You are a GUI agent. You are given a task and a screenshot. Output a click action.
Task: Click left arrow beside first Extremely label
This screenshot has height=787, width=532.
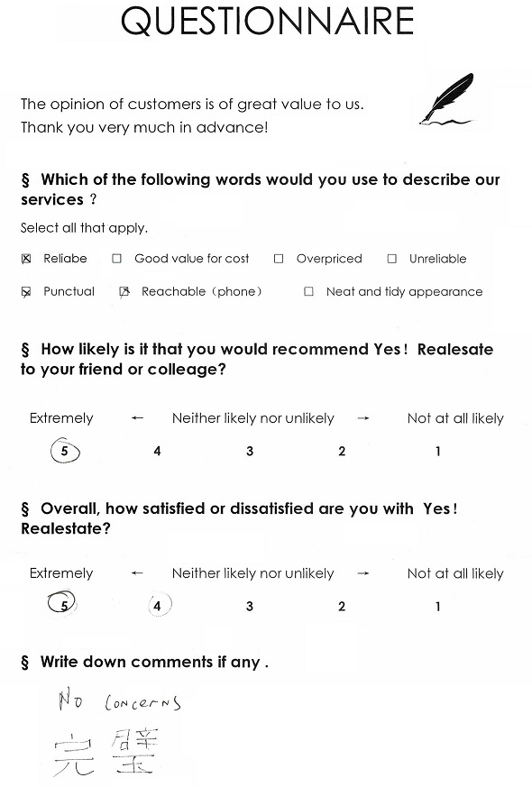(137, 418)
